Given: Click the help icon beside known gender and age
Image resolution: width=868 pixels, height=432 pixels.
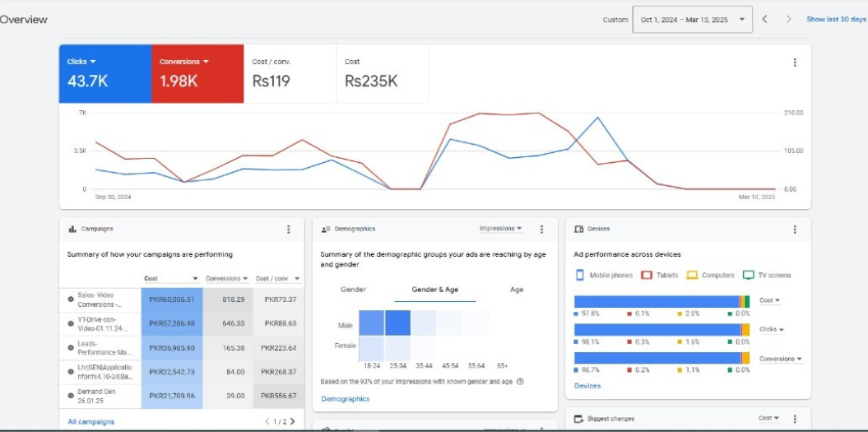Looking at the screenshot, I should click(x=521, y=382).
